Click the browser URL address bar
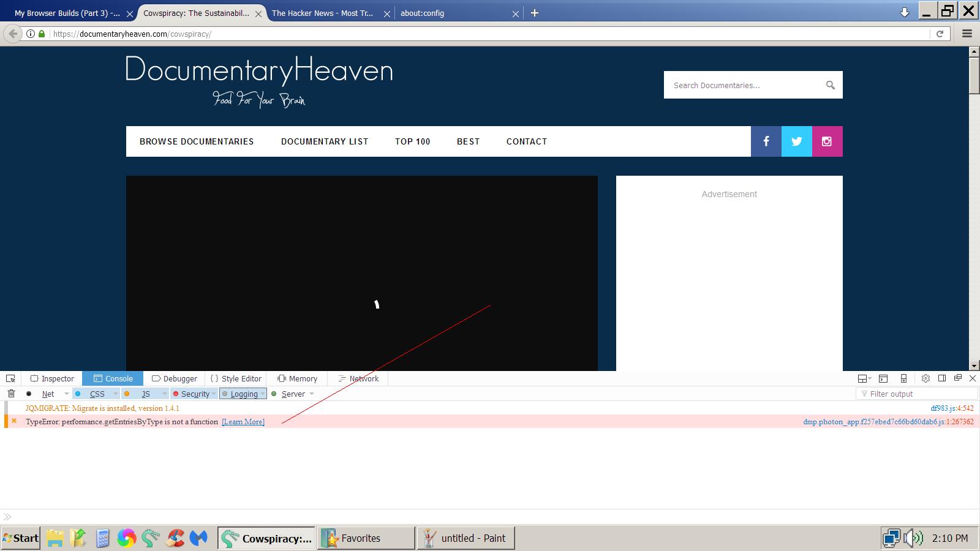This screenshot has width=980, height=551. coord(490,34)
